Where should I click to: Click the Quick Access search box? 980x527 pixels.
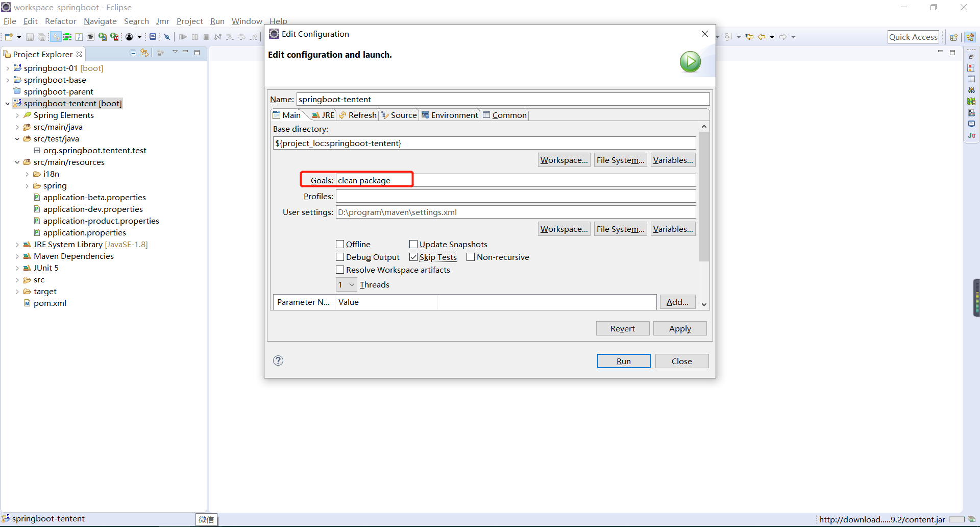[913, 37]
